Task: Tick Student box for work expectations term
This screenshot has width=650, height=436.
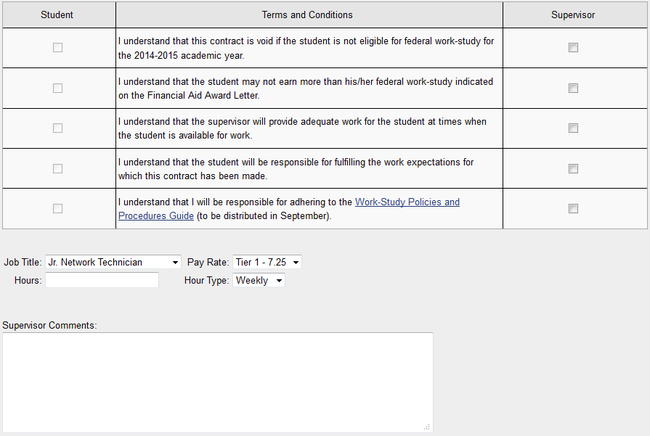Action: tap(58, 169)
